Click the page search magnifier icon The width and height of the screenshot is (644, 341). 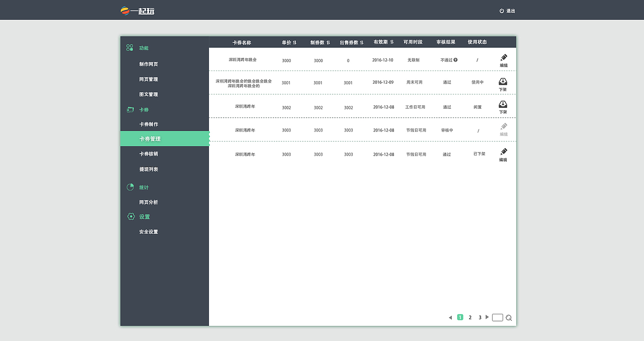pos(509,318)
